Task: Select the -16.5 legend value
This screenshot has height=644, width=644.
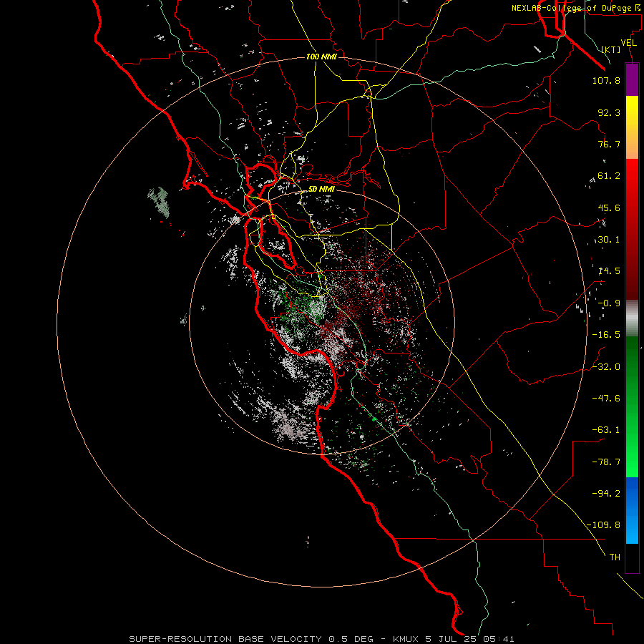Action: 606,335
